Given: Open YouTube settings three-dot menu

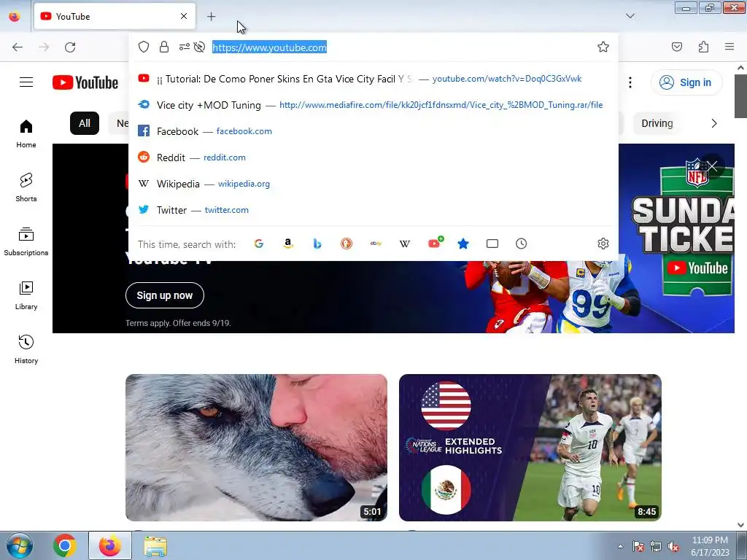Looking at the screenshot, I should [x=630, y=82].
